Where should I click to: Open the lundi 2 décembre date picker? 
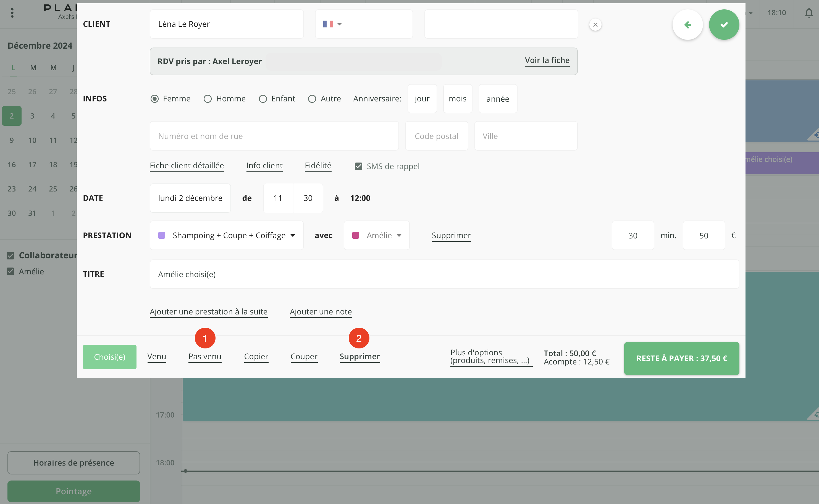point(190,198)
